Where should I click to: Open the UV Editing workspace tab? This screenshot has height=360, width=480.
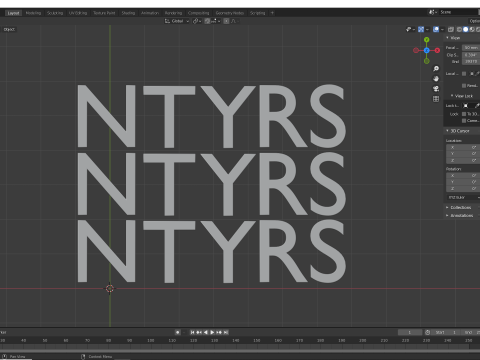click(78, 13)
